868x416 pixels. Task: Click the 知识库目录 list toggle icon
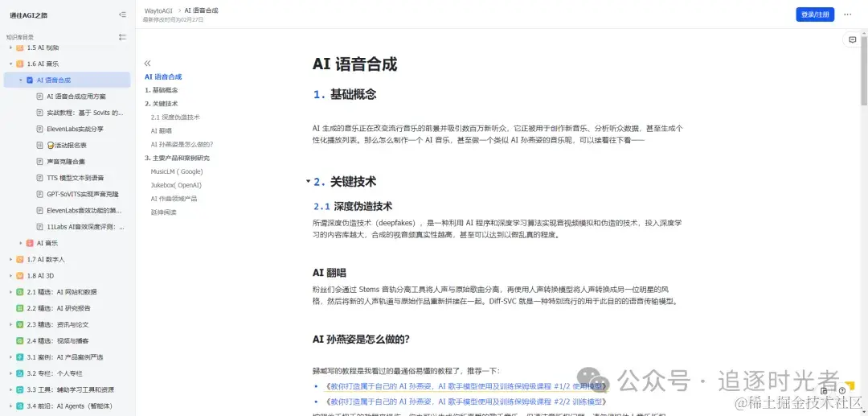pos(122,37)
